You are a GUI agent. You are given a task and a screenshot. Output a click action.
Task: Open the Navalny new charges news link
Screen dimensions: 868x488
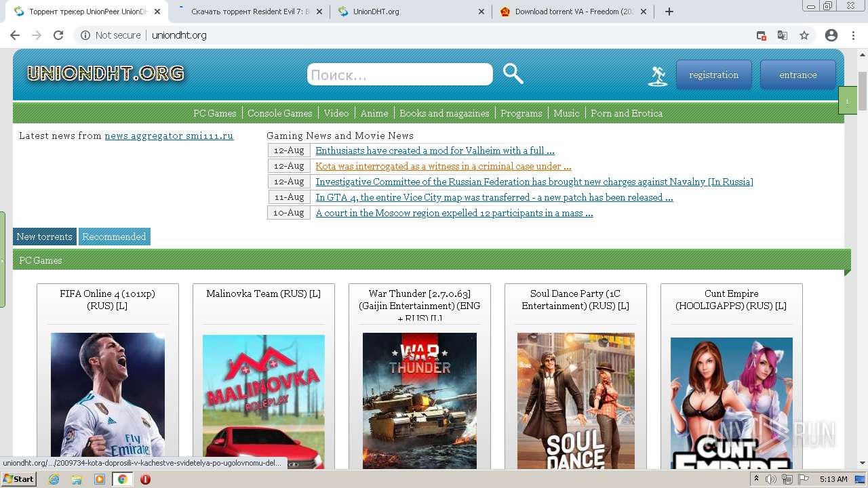tap(534, 182)
